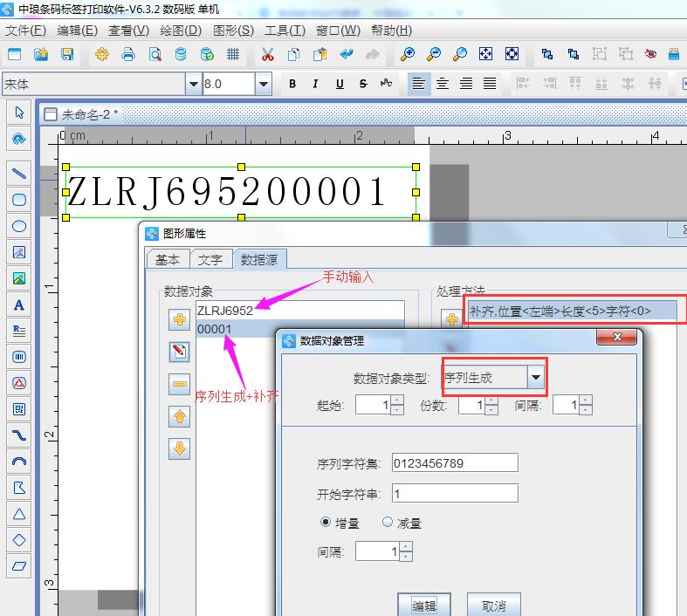Open the print preview icon
Image resolution: width=687 pixels, height=616 pixels.
pyautogui.click(x=155, y=54)
